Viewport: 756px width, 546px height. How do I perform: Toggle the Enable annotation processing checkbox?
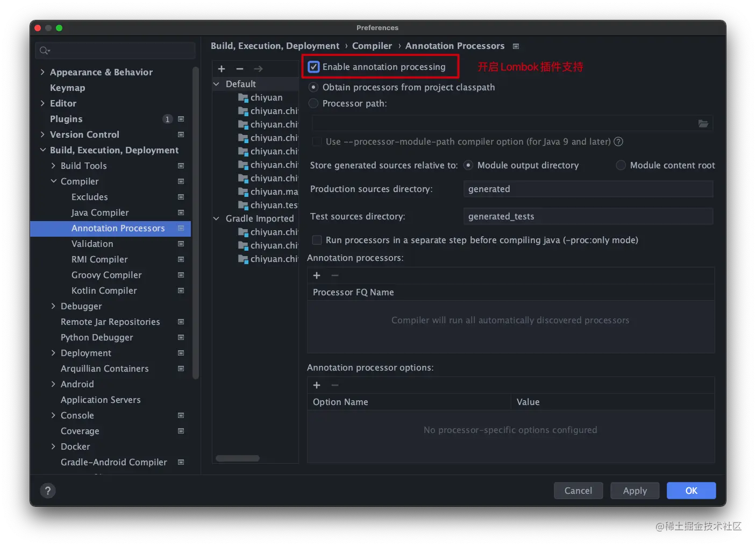tap(313, 67)
